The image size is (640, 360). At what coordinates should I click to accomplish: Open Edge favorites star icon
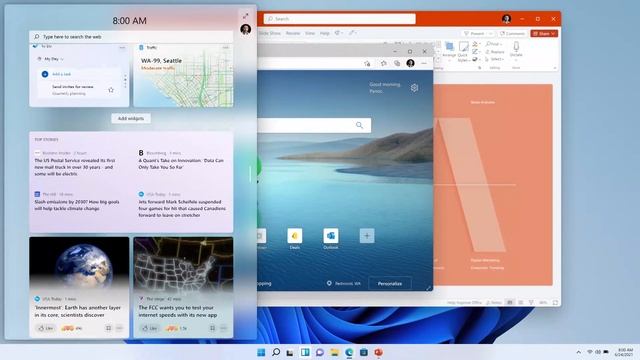383,63
